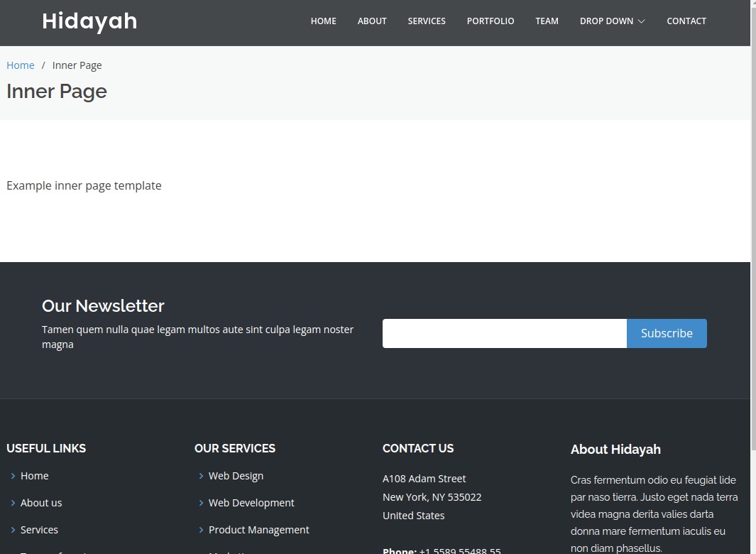Select Services in the top navigation
The height and width of the screenshot is (554, 756).
coord(427,21)
